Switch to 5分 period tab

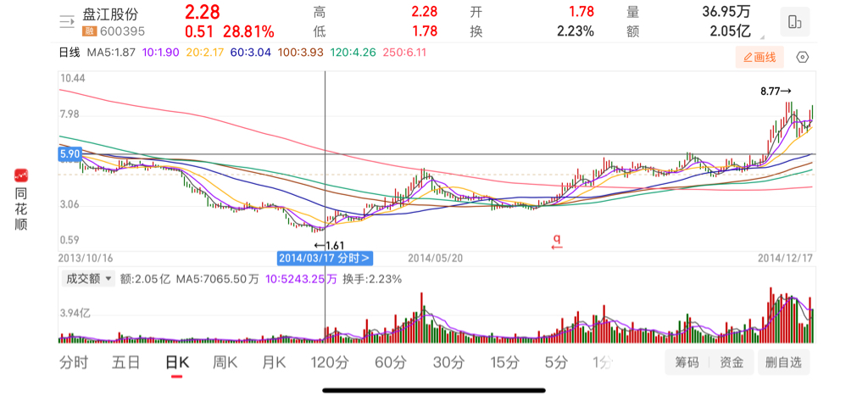(x=556, y=363)
